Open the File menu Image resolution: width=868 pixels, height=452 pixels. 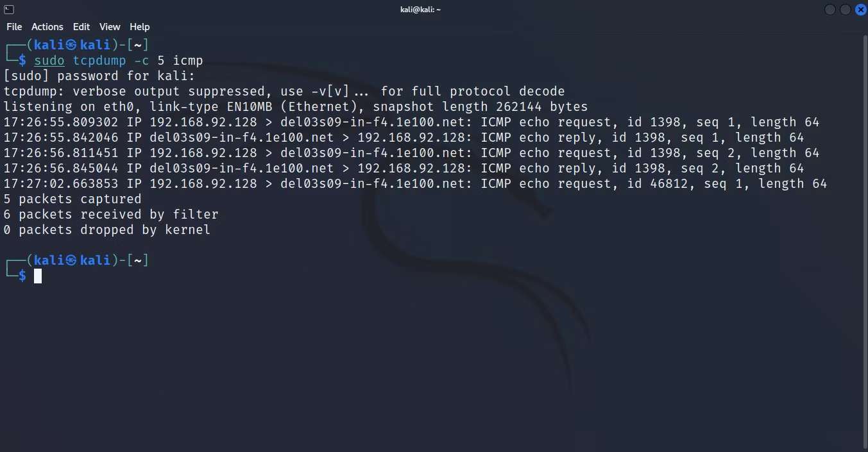pyautogui.click(x=14, y=27)
